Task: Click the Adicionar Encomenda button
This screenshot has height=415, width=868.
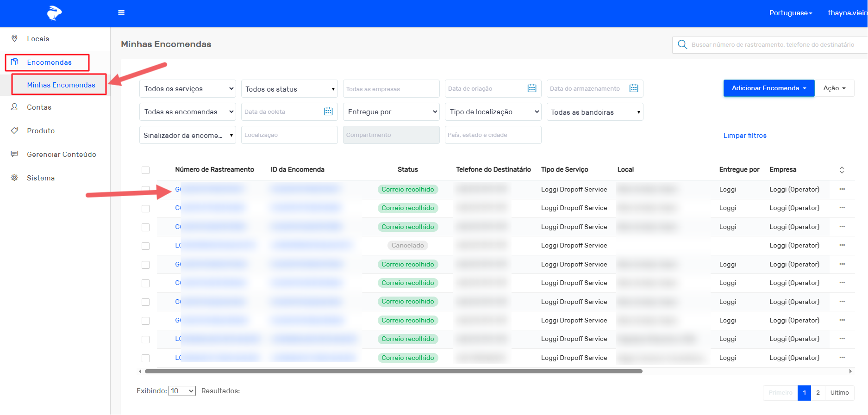Action: (x=768, y=88)
